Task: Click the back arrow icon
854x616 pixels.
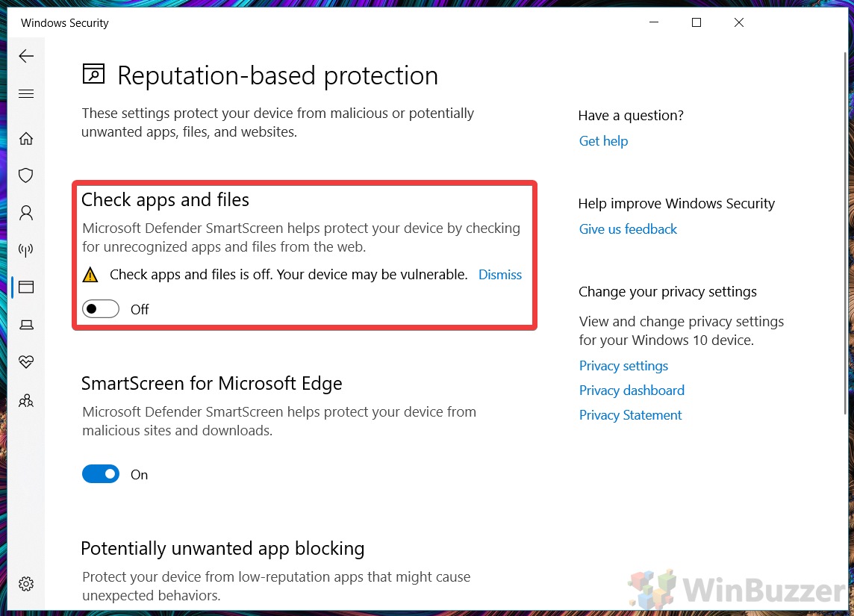Action: 26,56
